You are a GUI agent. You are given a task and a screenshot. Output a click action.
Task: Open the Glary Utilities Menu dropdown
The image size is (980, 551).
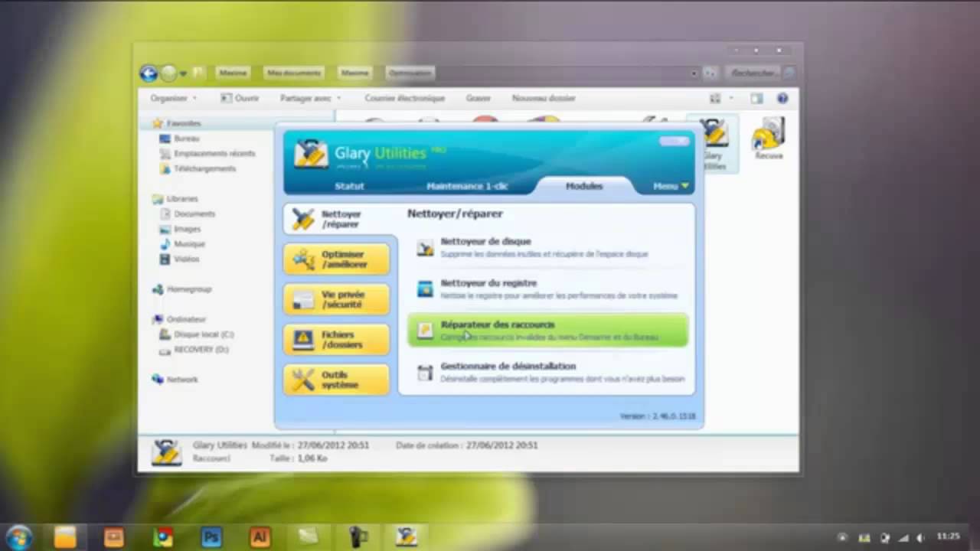[x=671, y=186]
